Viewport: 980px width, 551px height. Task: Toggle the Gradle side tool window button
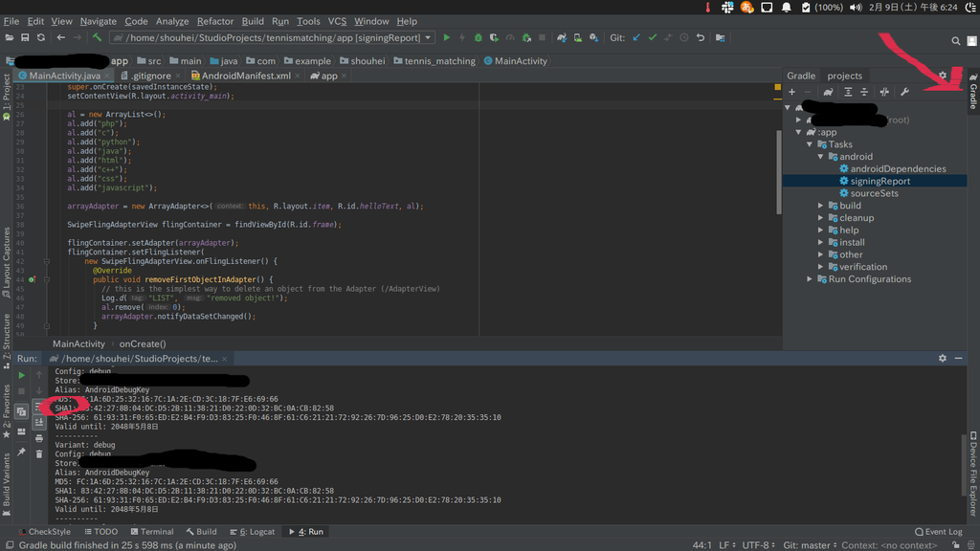click(x=973, y=90)
